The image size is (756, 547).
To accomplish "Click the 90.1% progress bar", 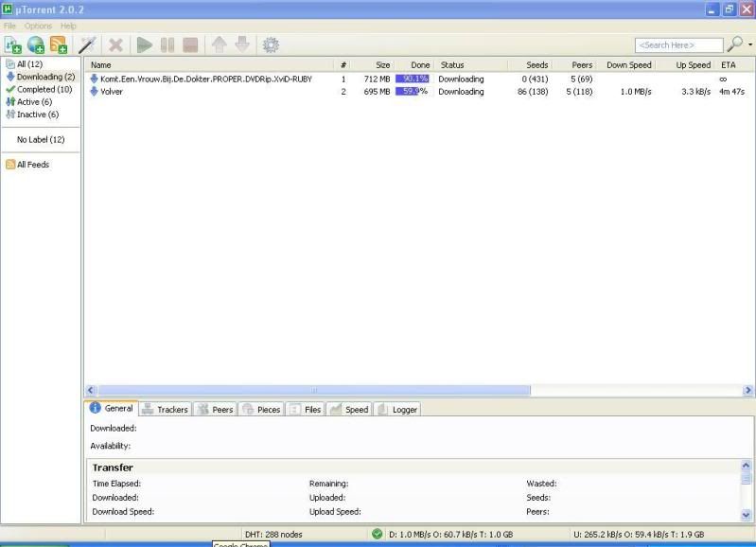I will click(413, 79).
